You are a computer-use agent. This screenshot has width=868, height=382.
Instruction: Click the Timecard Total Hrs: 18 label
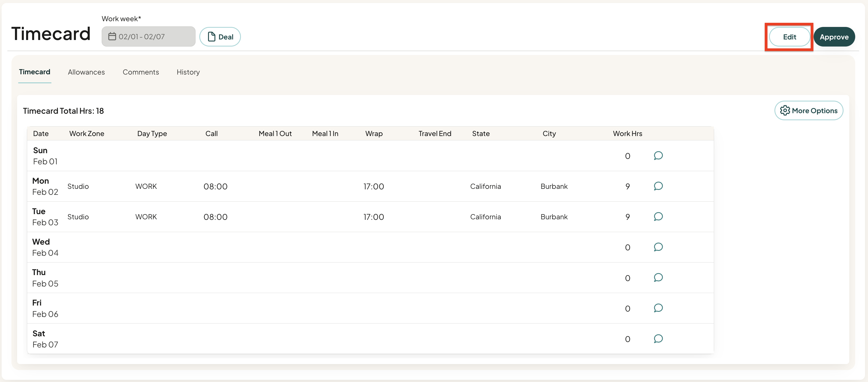coord(63,111)
